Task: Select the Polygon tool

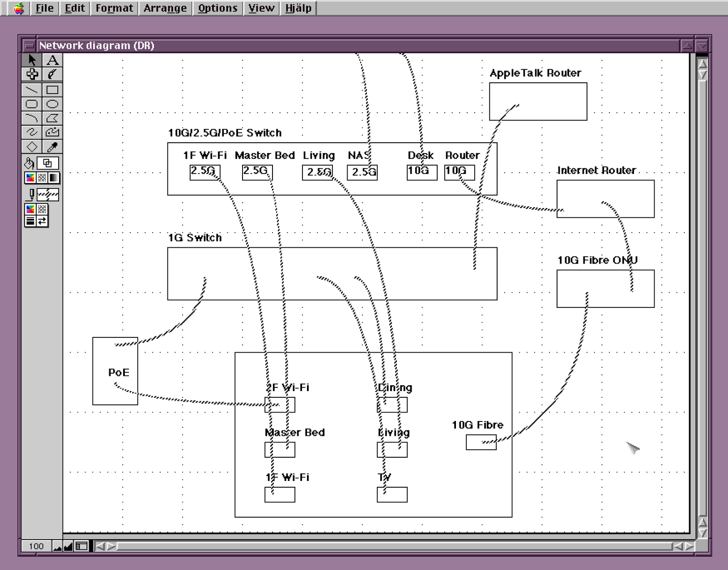Action: 52,118
